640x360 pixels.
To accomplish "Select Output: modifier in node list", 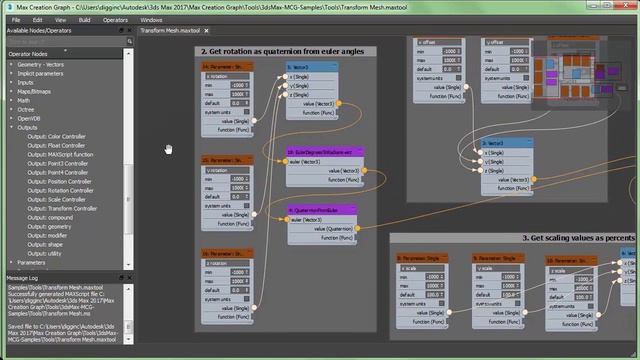I will 47,235.
